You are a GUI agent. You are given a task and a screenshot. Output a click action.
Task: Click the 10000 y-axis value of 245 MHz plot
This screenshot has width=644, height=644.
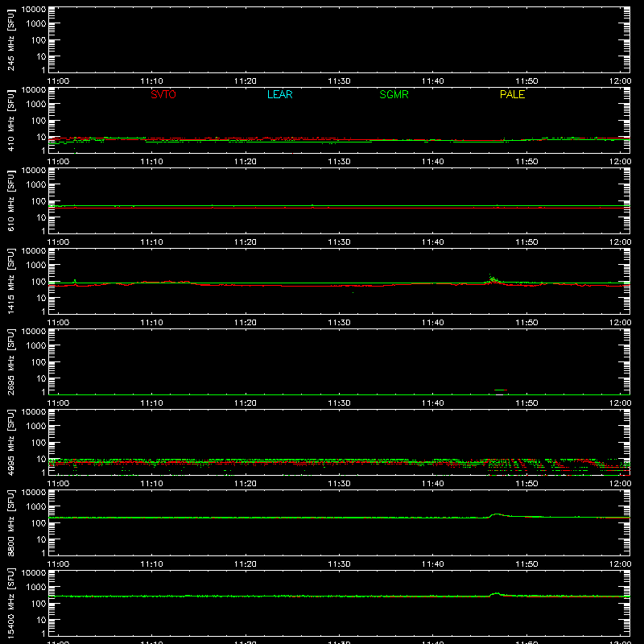point(34,10)
